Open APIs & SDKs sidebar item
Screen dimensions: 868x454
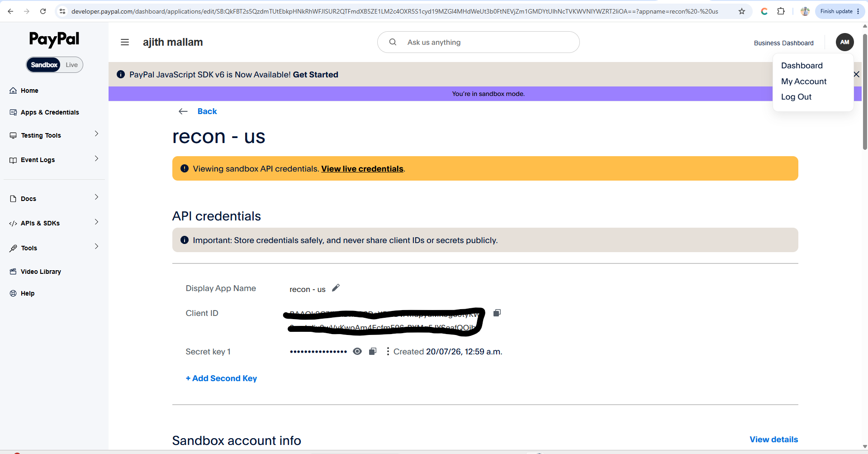[x=40, y=223]
